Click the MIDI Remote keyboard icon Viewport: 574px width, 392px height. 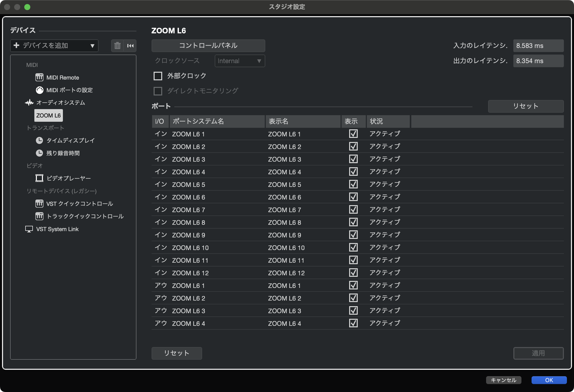tap(39, 77)
